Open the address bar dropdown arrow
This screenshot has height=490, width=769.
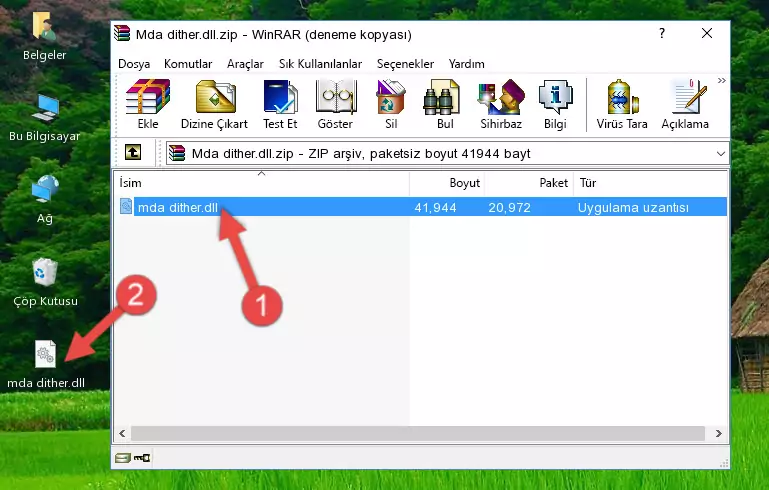(720, 154)
